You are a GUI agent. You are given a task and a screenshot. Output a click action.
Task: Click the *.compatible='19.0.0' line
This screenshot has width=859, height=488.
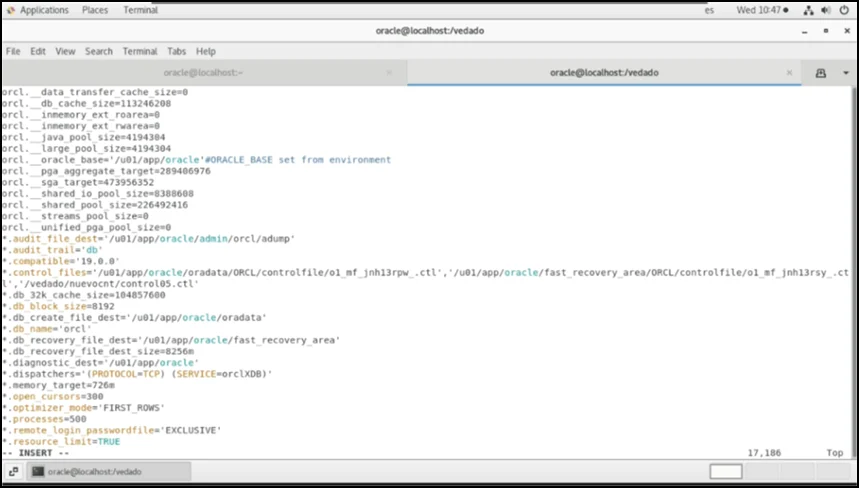(61, 261)
